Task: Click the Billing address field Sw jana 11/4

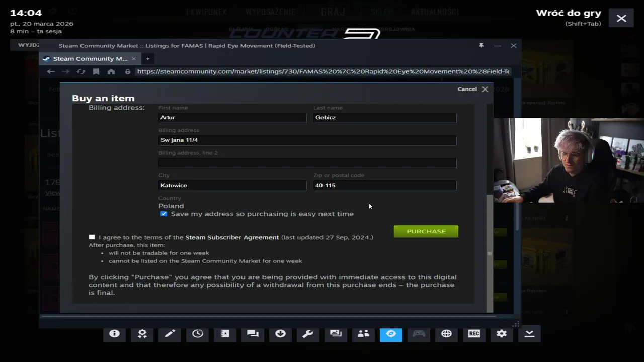Action: [307, 140]
